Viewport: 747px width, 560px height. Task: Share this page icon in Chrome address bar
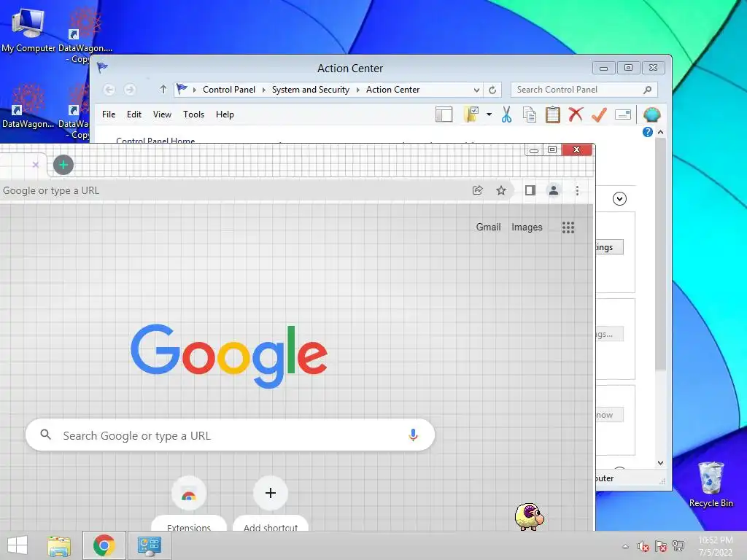[x=477, y=190]
